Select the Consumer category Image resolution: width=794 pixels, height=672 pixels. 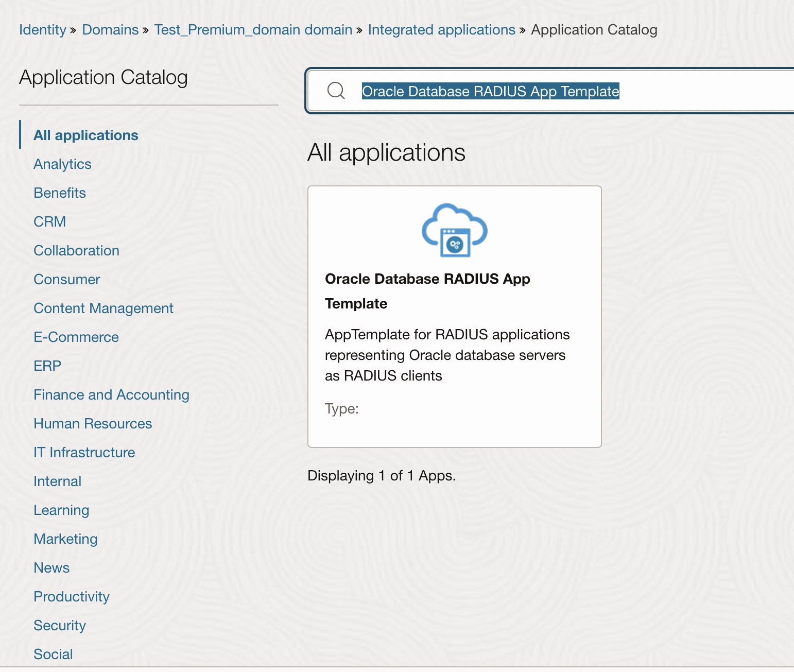coord(67,279)
